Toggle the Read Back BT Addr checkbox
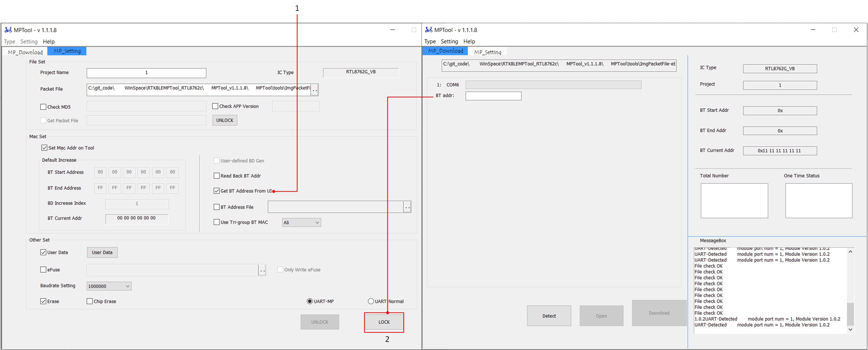Viewport: 868px width, 350px height. coord(217,176)
